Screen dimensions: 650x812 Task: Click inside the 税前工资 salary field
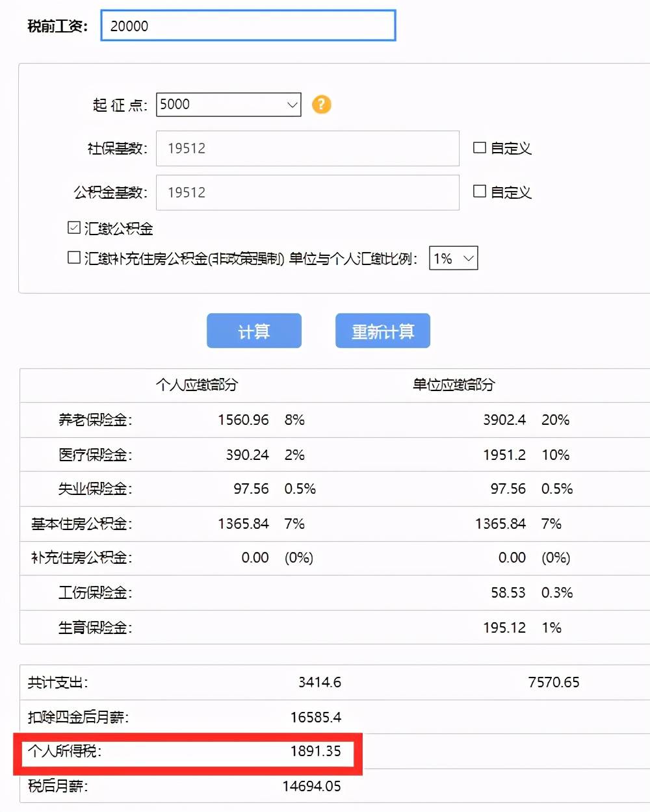(x=249, y=26)
